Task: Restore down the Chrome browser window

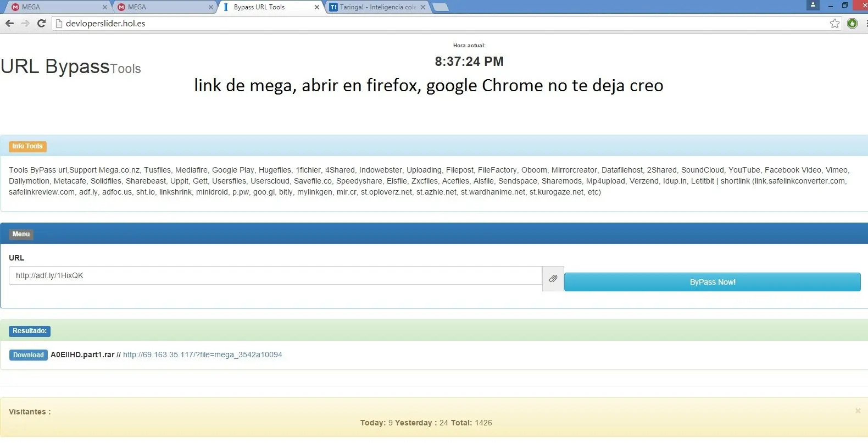Action: pyautogui.click(x=845, y=5)
